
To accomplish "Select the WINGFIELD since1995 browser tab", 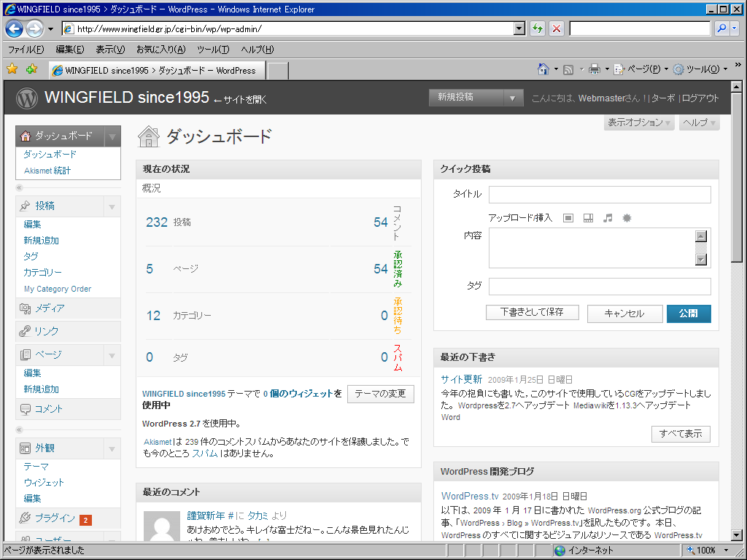I will coord(158,71).
